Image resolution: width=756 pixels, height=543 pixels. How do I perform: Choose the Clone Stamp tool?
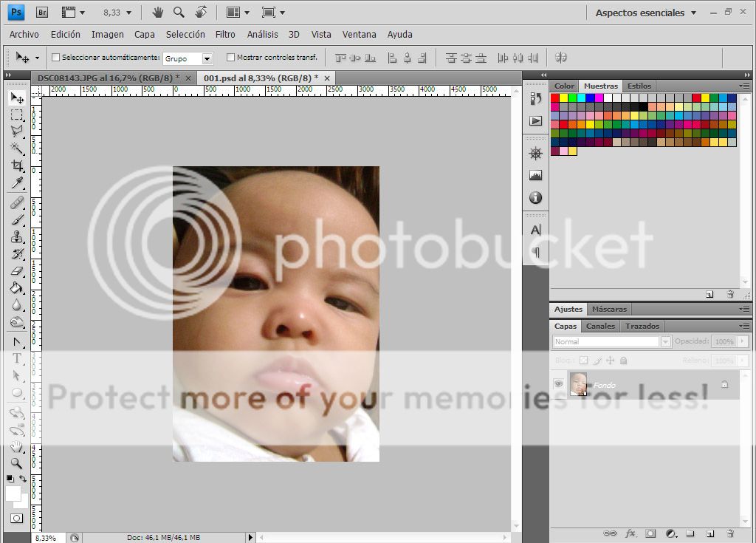point(17,236)
